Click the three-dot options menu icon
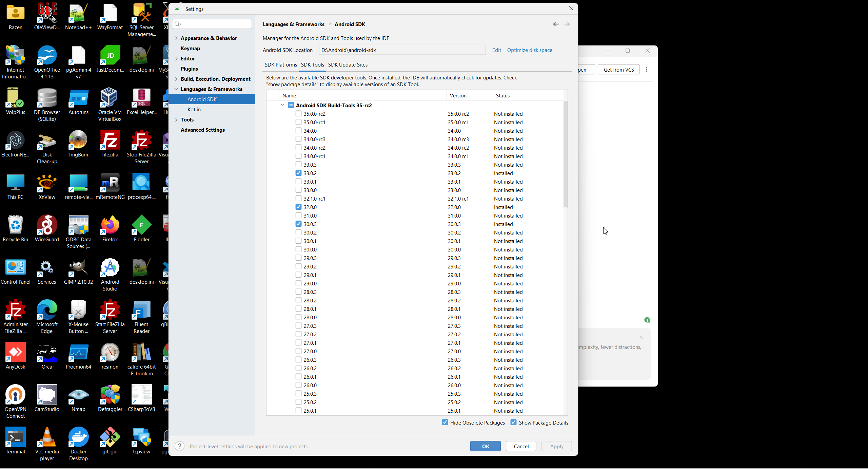 [x=647, y=69]
